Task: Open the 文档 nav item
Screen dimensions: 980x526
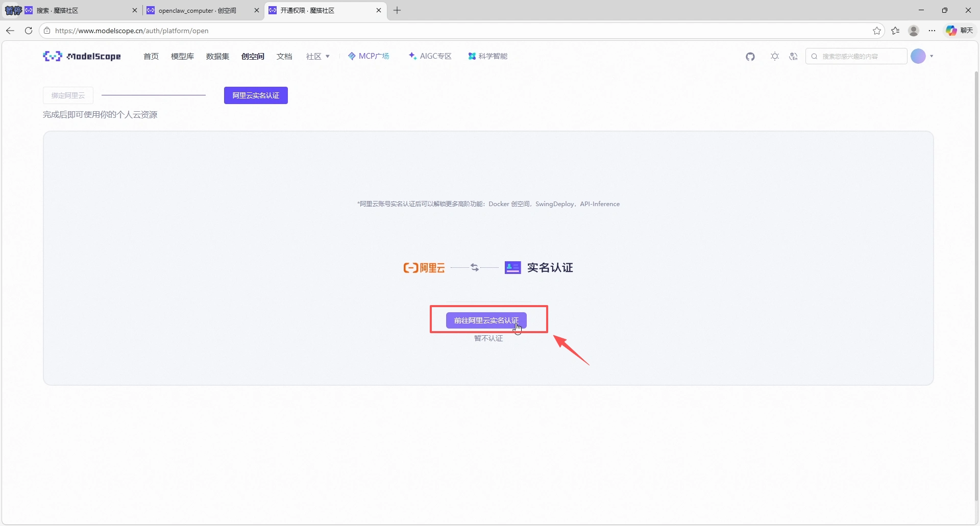Action: (x=284, y=56)
